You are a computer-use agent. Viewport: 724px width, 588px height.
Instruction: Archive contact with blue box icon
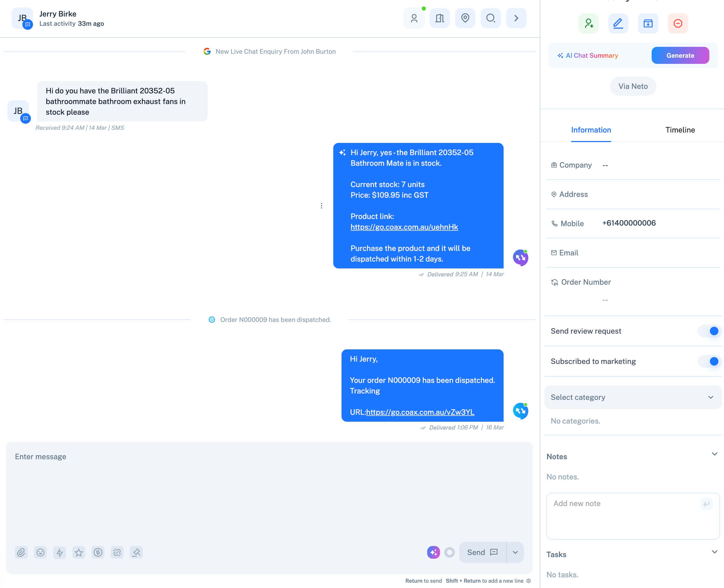[648, 23]
